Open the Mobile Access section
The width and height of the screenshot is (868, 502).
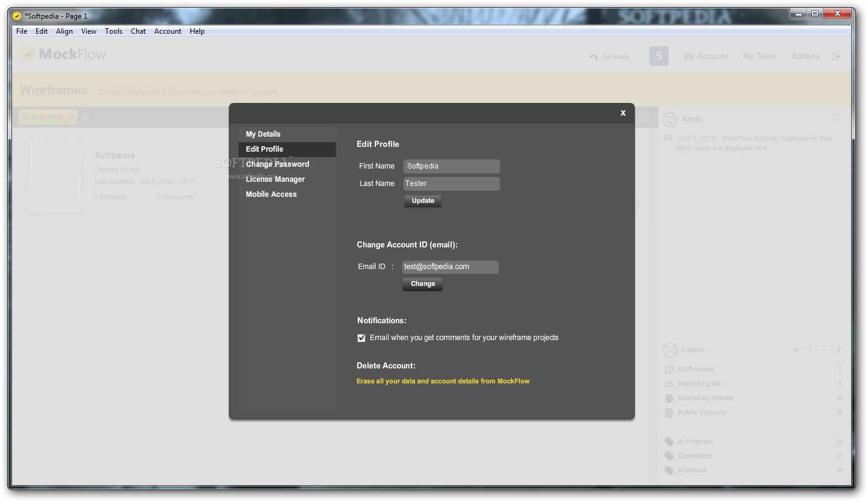(x=287, y=194)
